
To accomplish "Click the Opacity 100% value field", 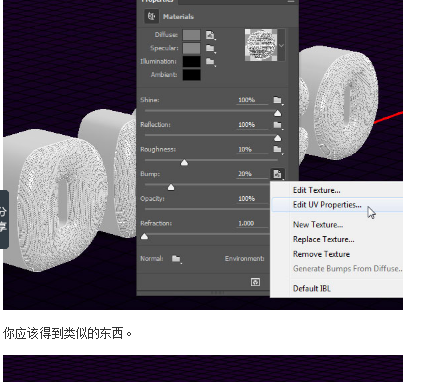I will [x=252, y=199].
